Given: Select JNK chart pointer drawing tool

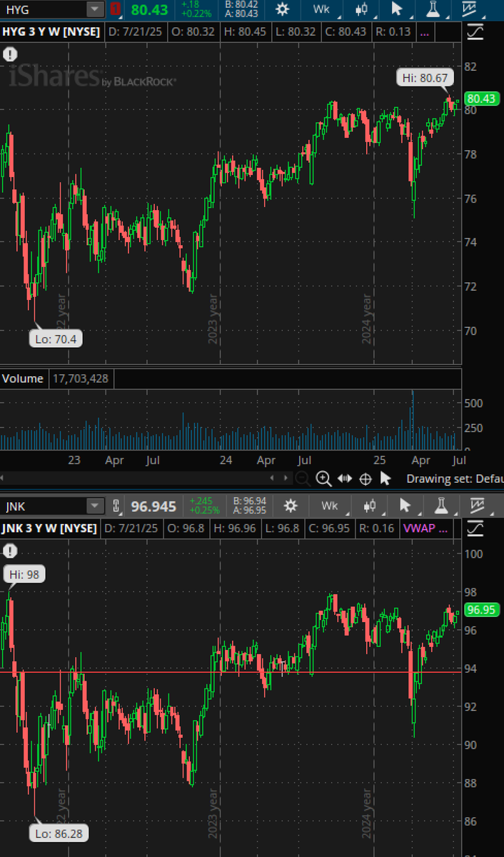Looking at the screenshot, I should click(405, 506).
